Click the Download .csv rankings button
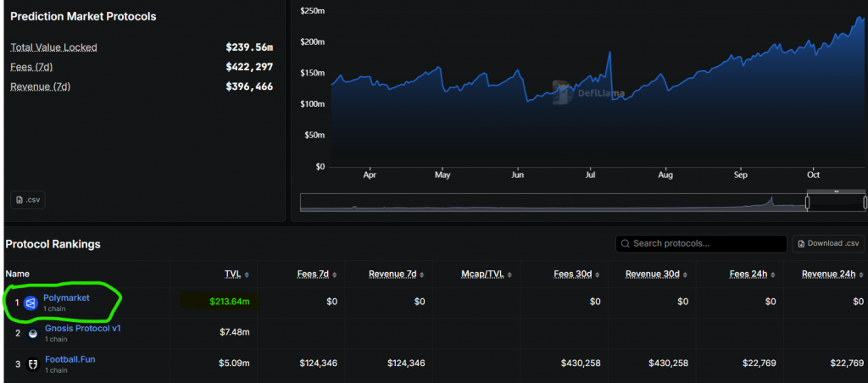 tap(828, 244)
